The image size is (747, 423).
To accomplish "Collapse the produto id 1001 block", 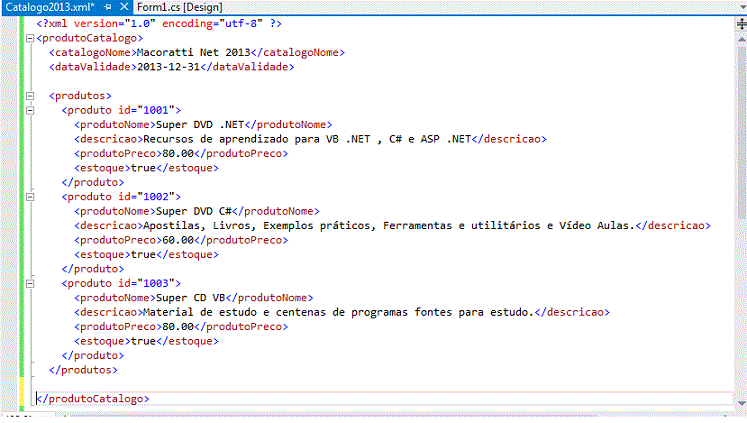I will (x=30, y=110).
